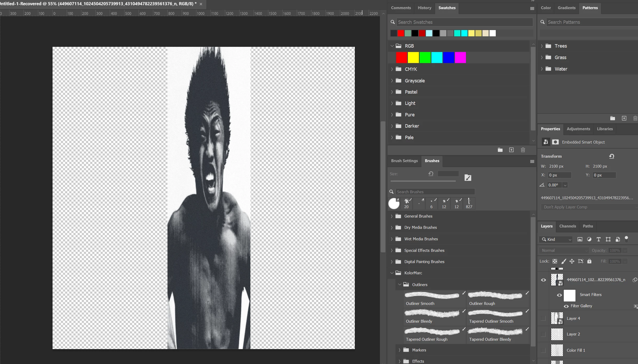Click the reset transform icon in Properties
Image resolution: width=638 pixels, height=364 pixels.
[x=611, y=156]
